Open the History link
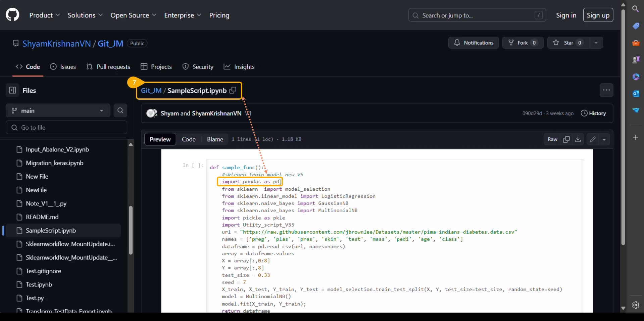Screen dimensions: 644x321 point(593,113)
